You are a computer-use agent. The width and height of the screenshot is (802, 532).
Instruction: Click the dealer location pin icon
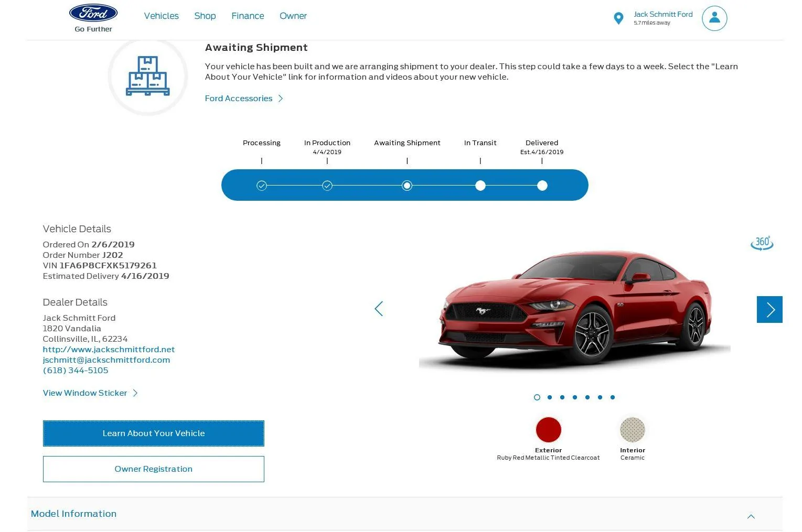pyautogui.click(x=618, y=18)
